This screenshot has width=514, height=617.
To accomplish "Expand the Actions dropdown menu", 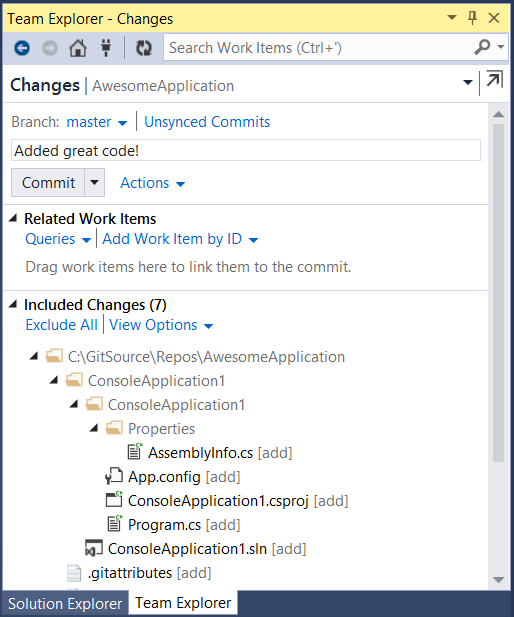I will tap(152, 183).
